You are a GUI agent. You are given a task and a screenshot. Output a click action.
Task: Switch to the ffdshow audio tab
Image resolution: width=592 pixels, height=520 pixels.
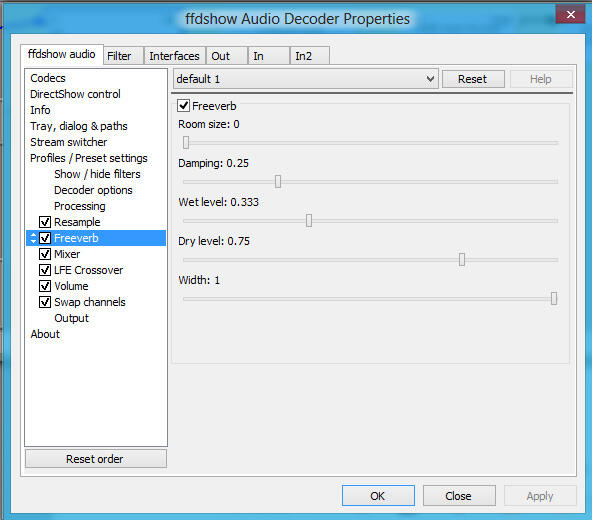pos(62,54)
